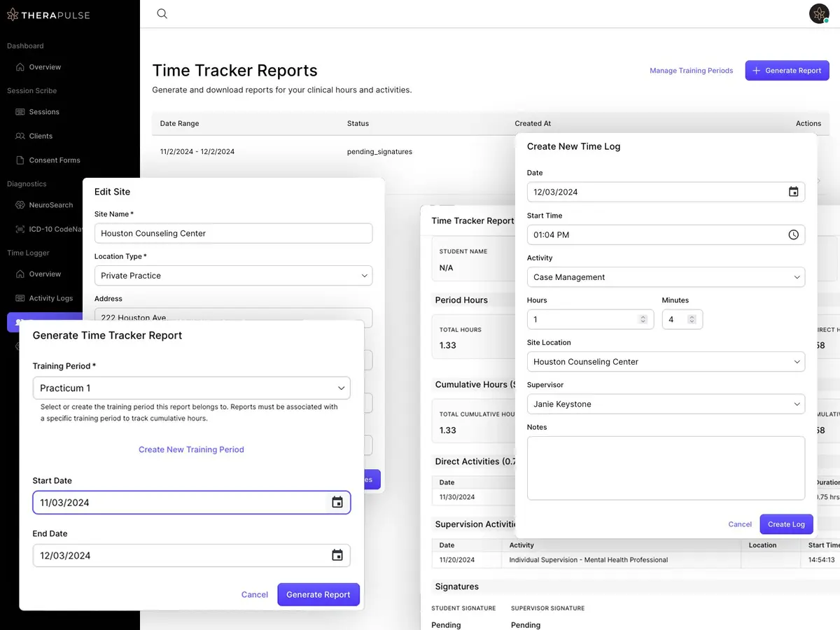The image size is (840, 630).
Task: Click the top Generate Report button
Action: click(x=787, y=71)
